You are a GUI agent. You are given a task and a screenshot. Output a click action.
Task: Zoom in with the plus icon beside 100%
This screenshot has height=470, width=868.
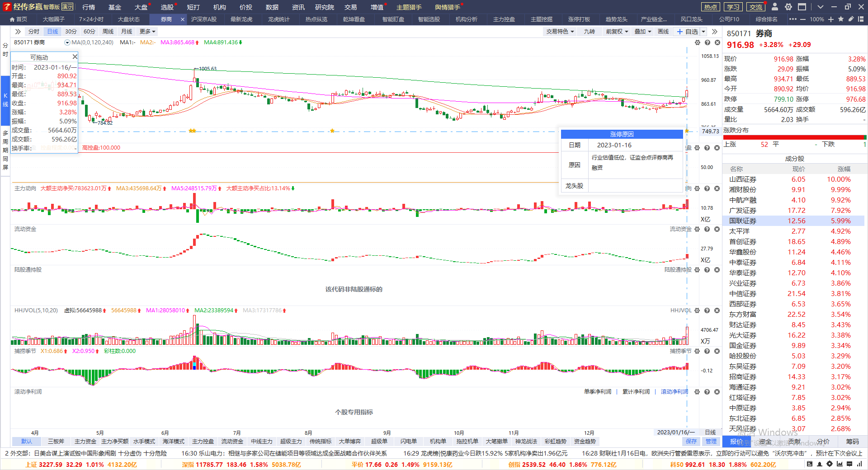pyautogui.click(x=831, y=19)
